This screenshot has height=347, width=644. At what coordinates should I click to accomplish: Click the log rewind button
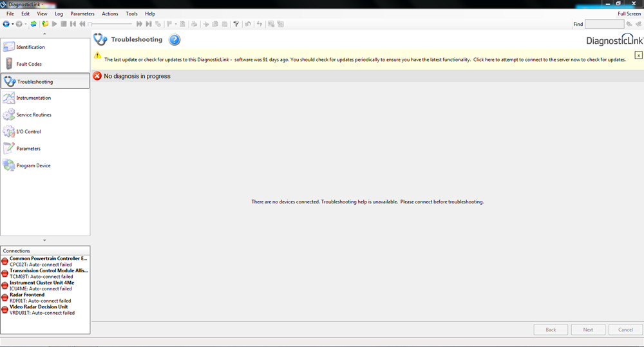click(82, 24)
